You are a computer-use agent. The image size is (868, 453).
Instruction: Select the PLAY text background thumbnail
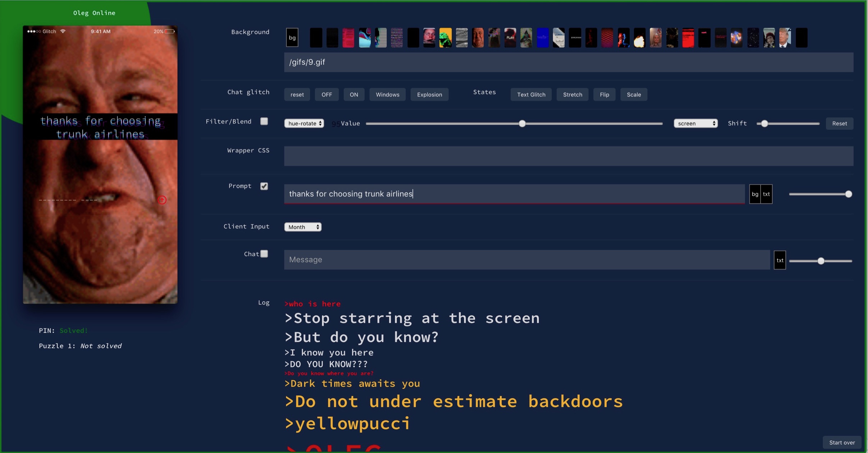coord(510,38)
